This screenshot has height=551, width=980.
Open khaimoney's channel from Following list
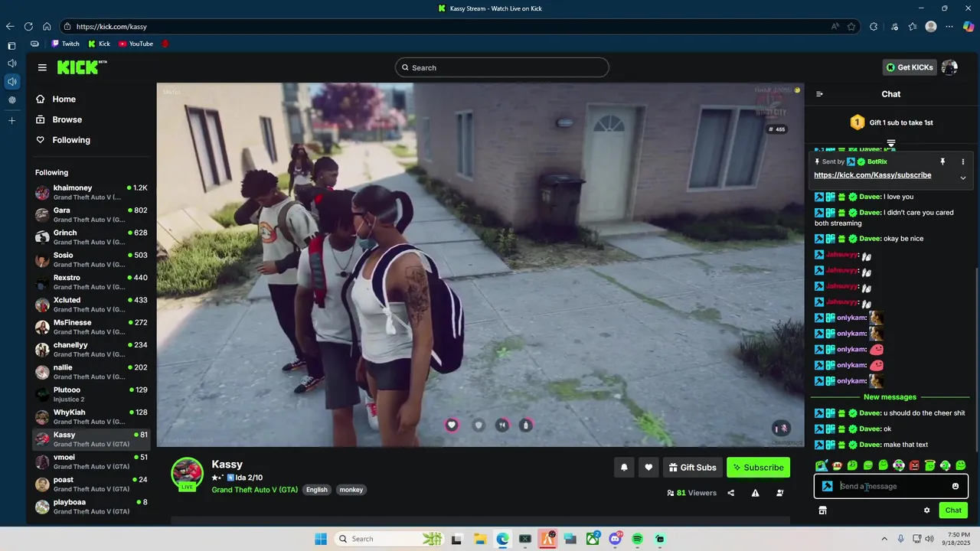tap(91, 192)
